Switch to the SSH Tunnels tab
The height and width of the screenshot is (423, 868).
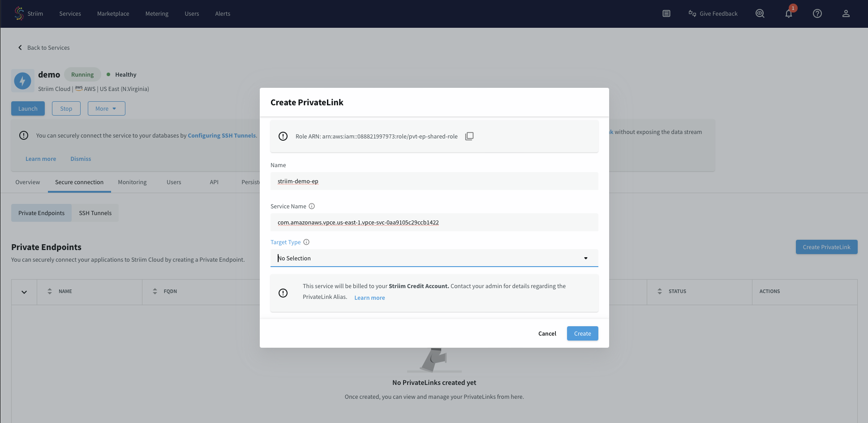[x=95, y=213]
